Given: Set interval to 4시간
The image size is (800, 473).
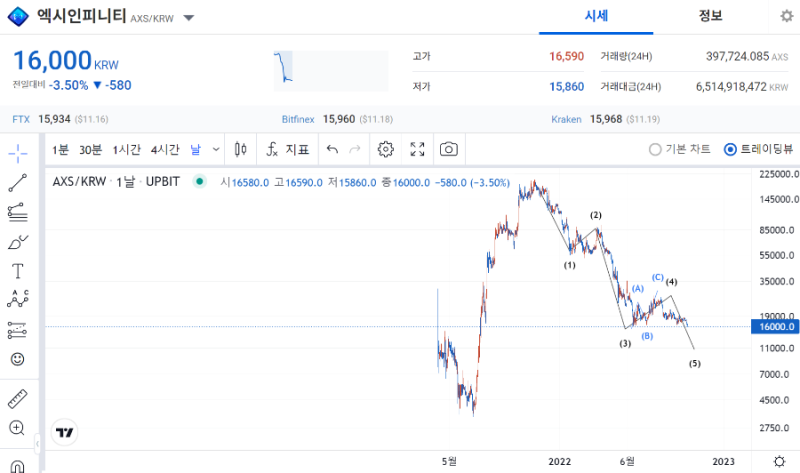Looking at the screenshot, I should [165, 150].
